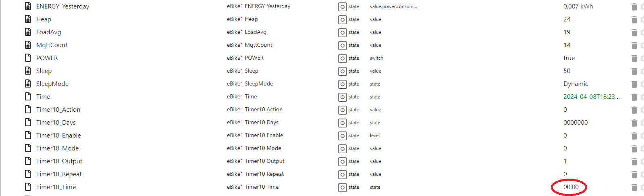Click the Timer10_Days value 0000000
This screenshot has width=644, height=196.
click(575, 123)
